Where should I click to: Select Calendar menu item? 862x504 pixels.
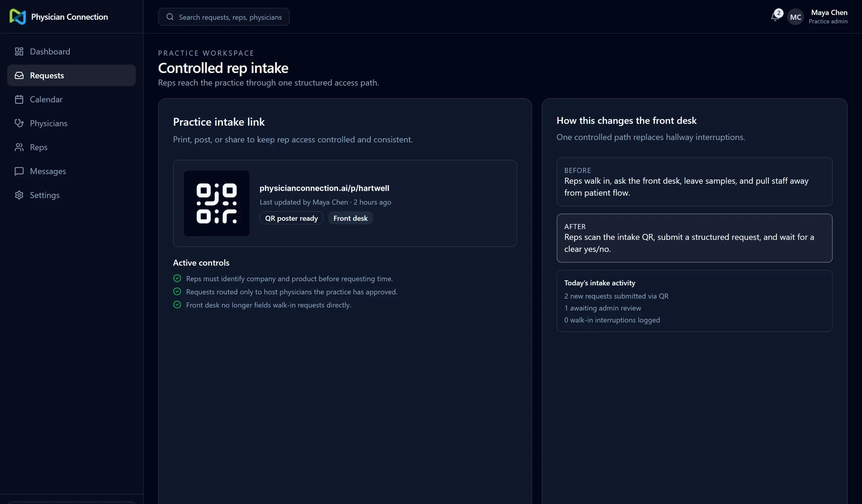point(71,99)
